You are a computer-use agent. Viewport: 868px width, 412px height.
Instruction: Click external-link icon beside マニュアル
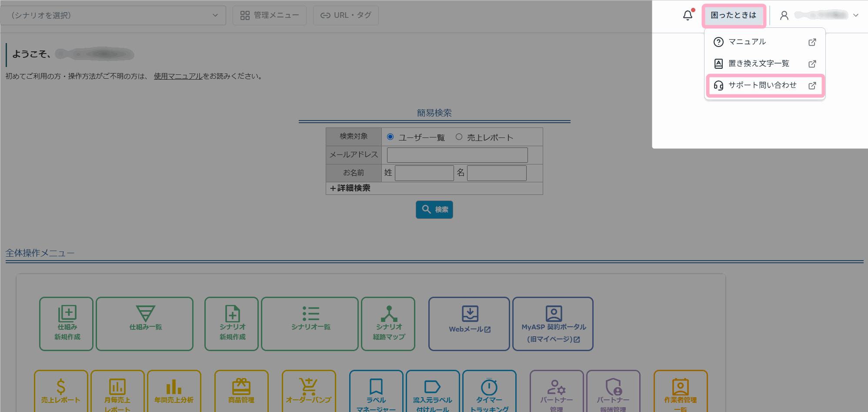[812, 42]
